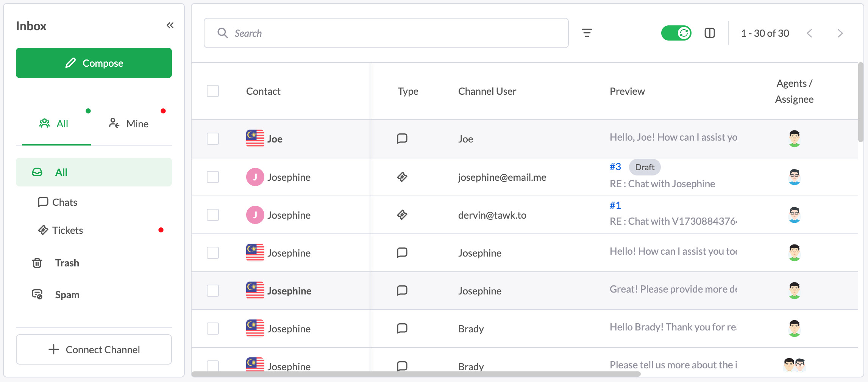Screen dimensions: 868x382
Task: Click the Draft badge
Action: pos(645,167)
